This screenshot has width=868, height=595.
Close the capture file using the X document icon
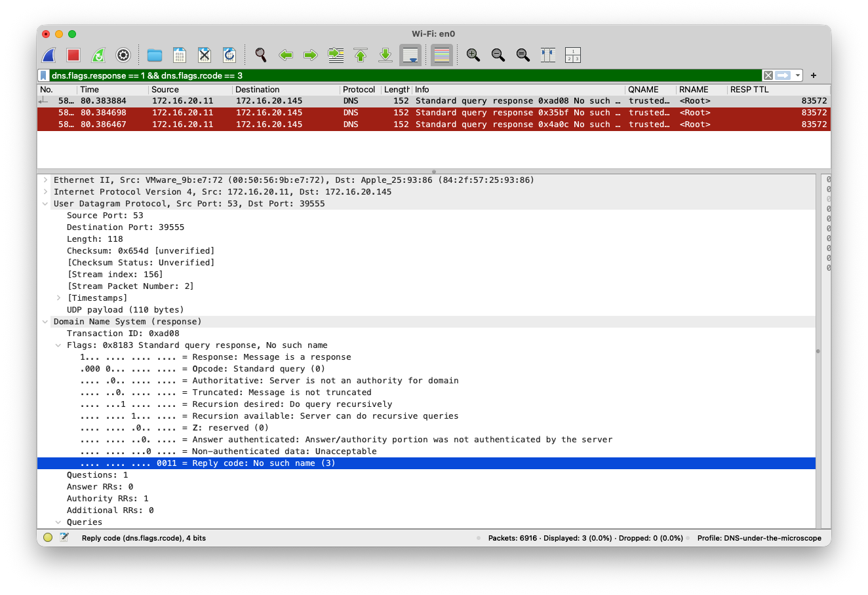205,55
